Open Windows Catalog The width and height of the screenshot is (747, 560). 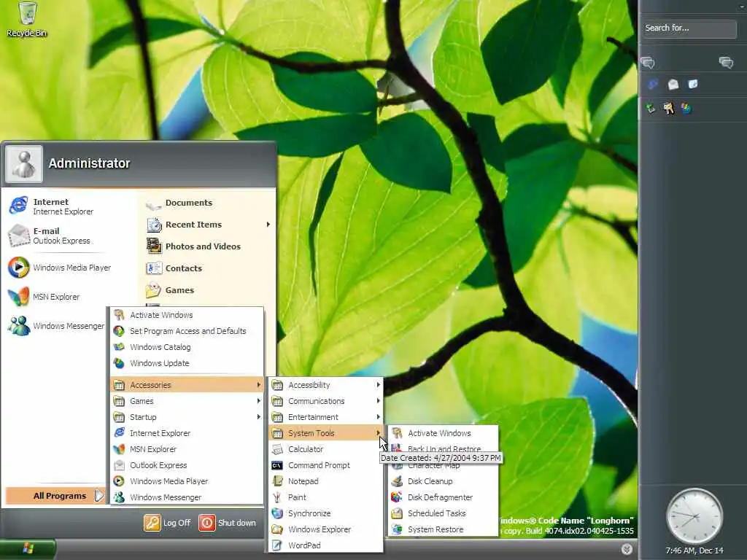tap(187, 347)
